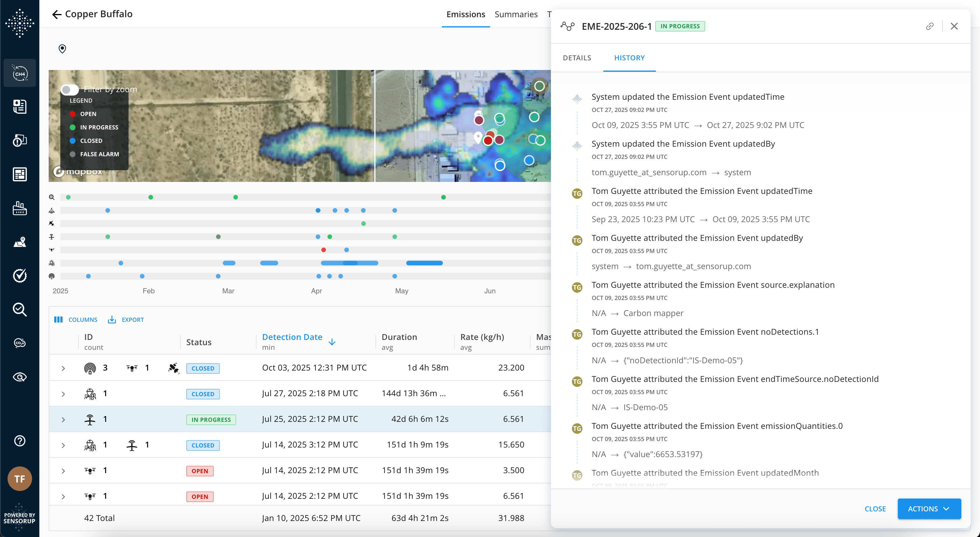The width and height of the screenshot is (980, 537).
Task: Click the Columns button
Action: (x=76, y=320)
